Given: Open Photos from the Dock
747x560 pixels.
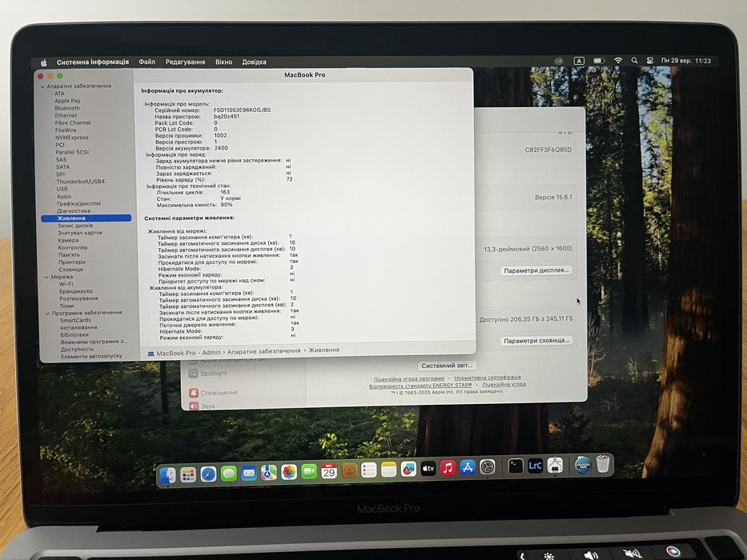Looking at the screenshot, I should coord(289,472).
